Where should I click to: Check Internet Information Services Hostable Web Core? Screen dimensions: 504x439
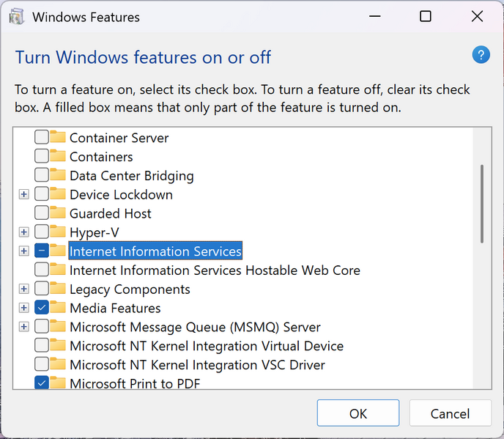[x=42, y=270]
